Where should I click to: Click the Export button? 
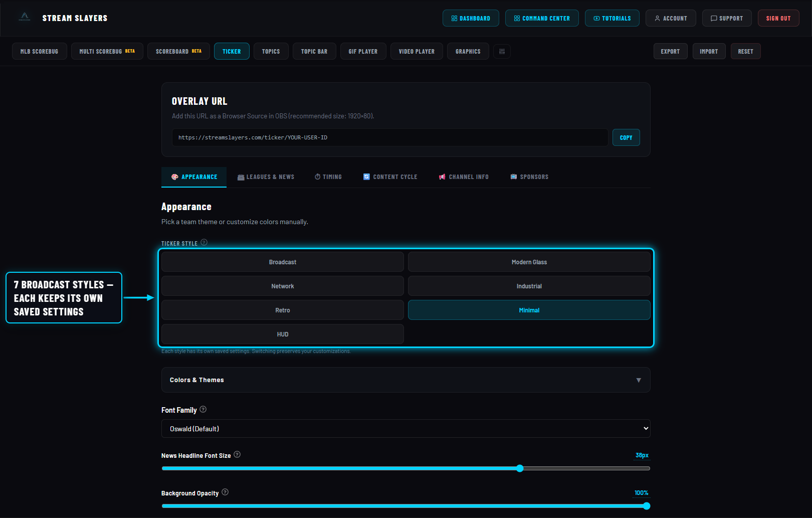click(x=671, y=52)
